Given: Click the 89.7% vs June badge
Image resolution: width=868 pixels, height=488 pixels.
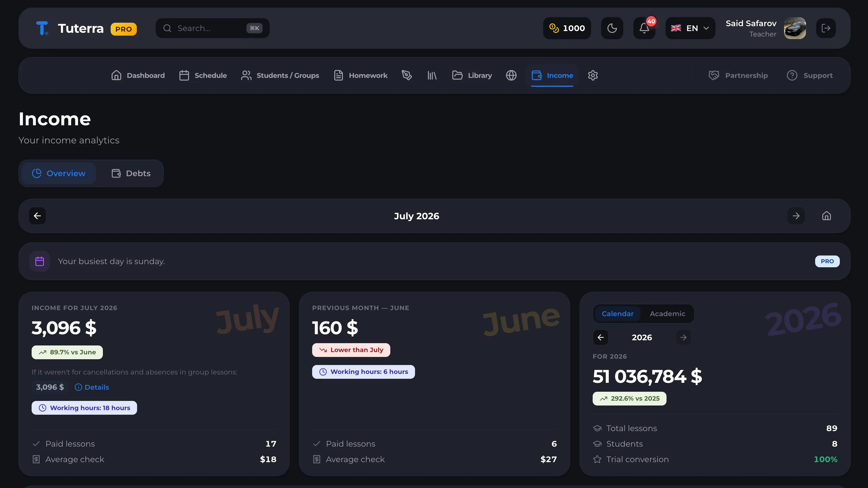Looking at the screenshot, I should pyautogui.click(x=67, y=353).
